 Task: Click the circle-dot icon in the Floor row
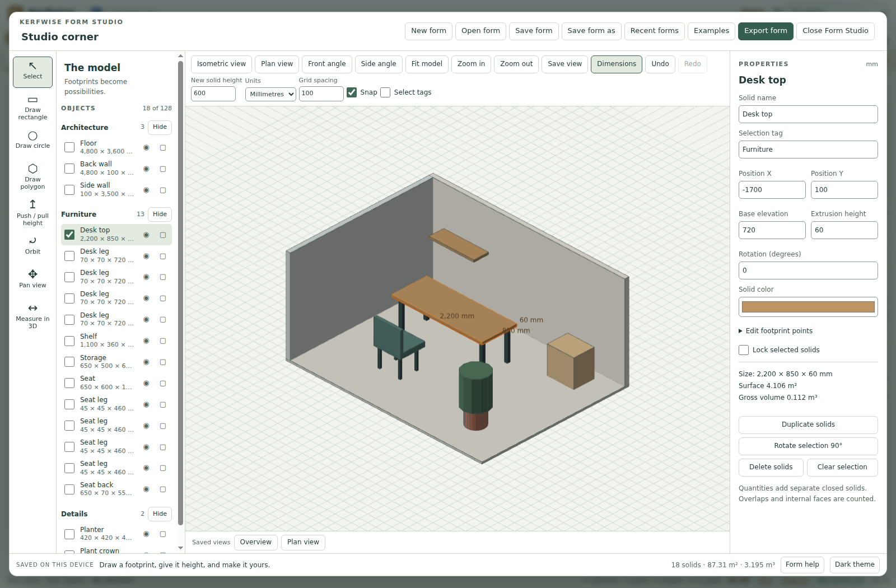[x=146, y=148]
